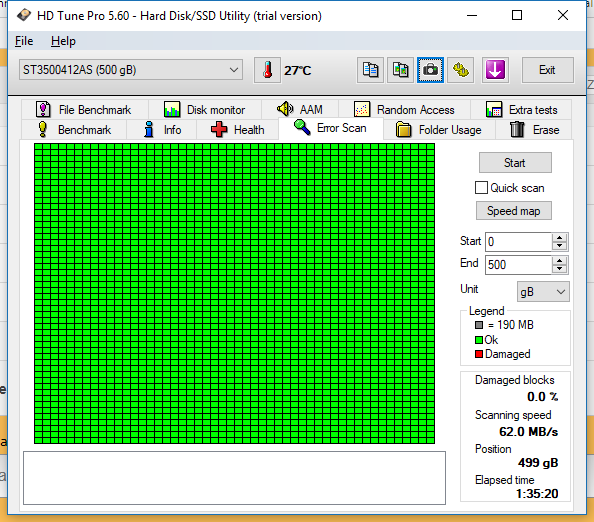Click the purple down-arrow icon
The width and height of the screenshot is (594, 522).
click(x=495, y=70)
